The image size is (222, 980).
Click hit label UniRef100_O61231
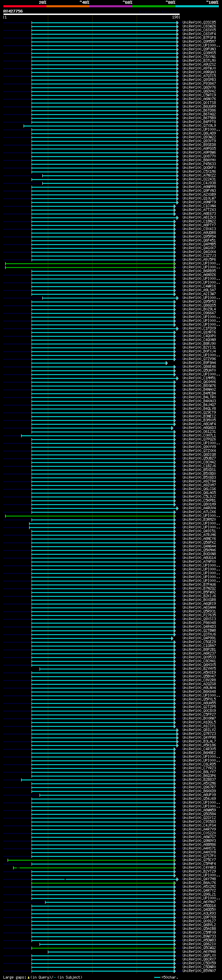[x=199, y=432]
